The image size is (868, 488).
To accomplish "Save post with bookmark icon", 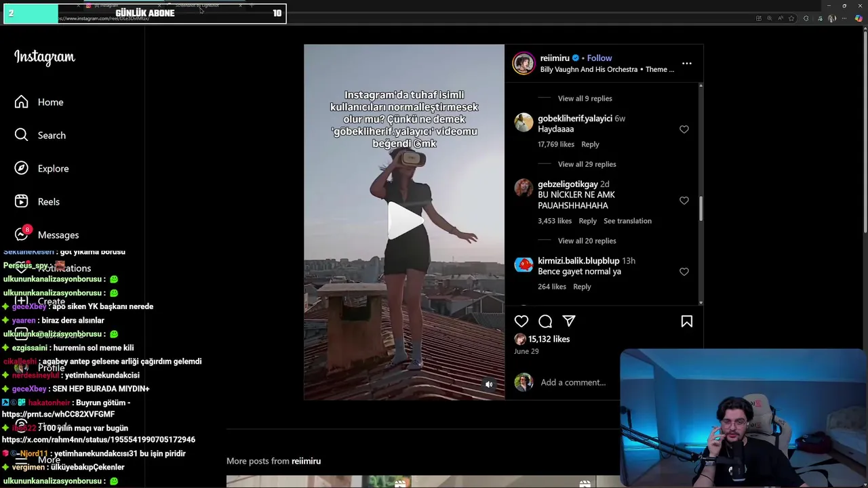I will click(687, 321).
